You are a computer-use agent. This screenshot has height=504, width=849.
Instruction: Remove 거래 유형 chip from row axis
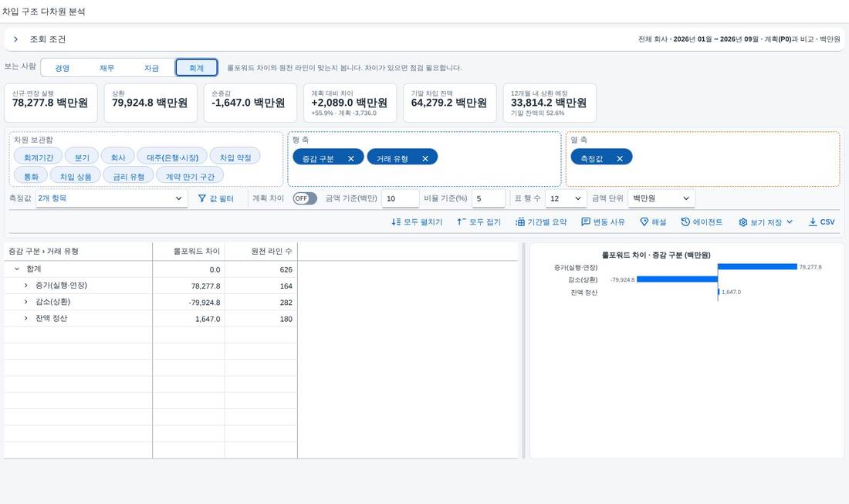coord(425,159)
